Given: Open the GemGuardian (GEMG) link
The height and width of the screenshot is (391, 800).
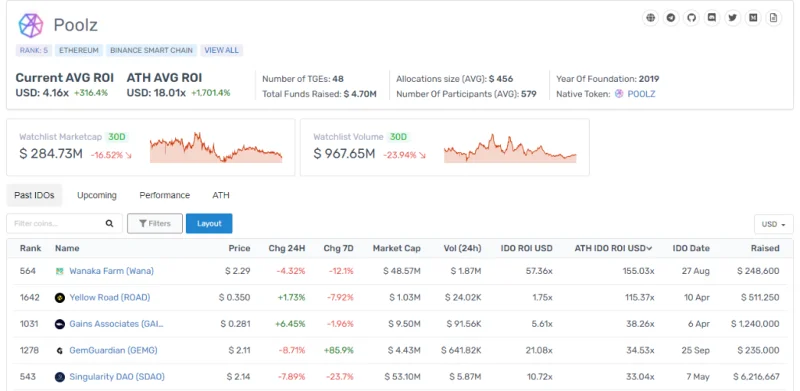Looking at the screenshot, I should [x=113, y=351].
